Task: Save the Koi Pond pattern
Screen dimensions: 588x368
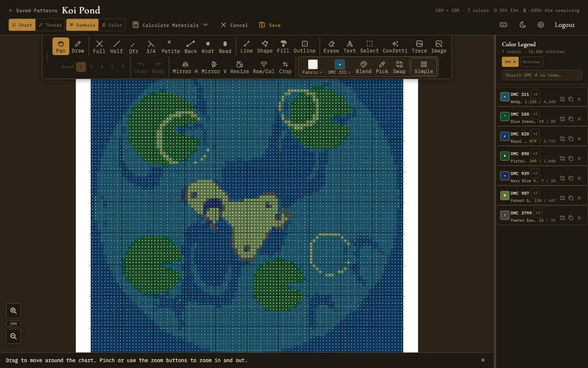Action: 270,25
